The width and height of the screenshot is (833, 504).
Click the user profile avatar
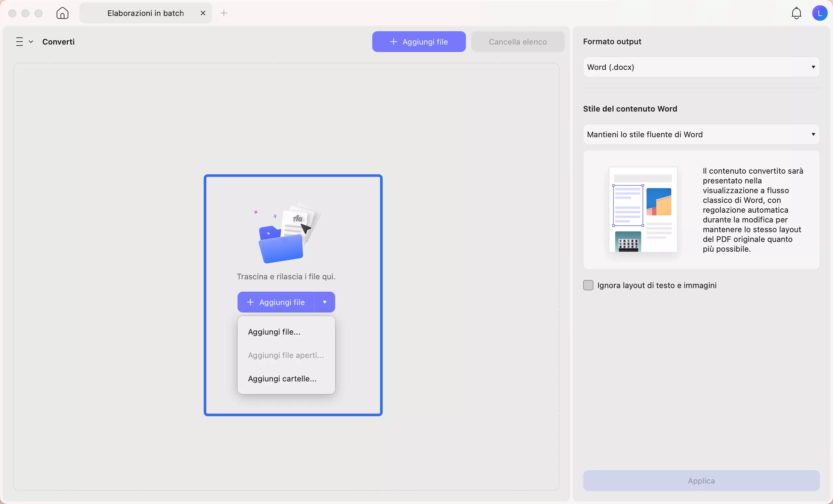click(819, 13)
